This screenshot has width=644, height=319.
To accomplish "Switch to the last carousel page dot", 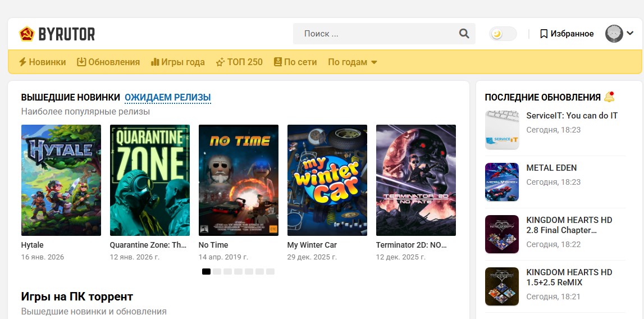I will (x=270, y=272).
